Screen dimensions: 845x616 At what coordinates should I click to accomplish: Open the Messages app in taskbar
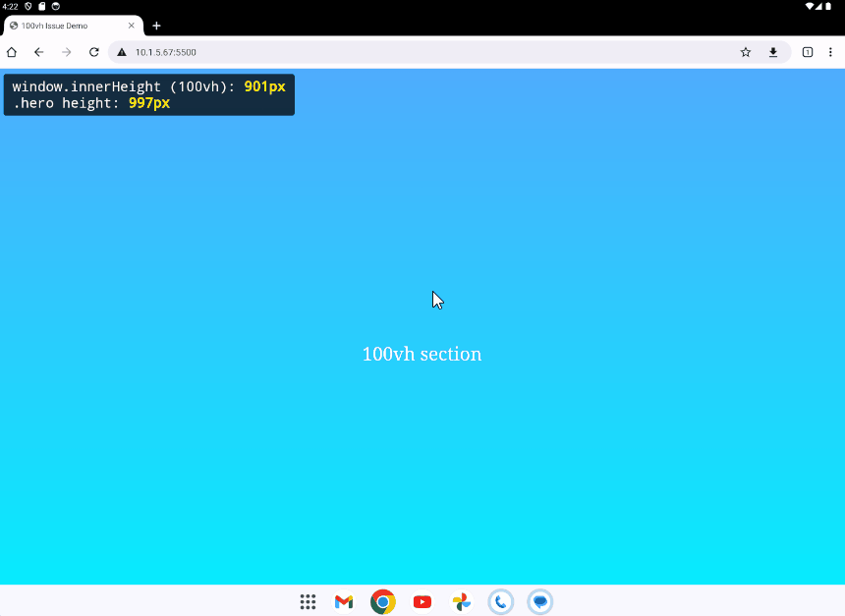pos(539,602)
